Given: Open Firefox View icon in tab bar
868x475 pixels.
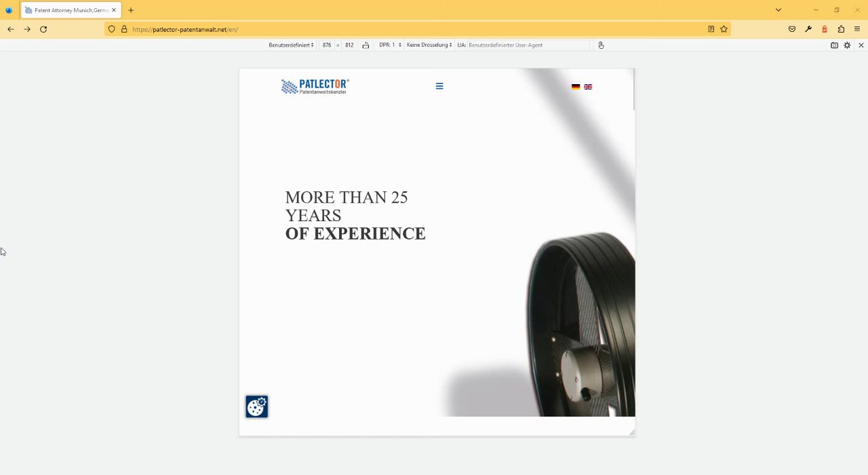Looking at the screenshot, I should [x=9, y=10].
